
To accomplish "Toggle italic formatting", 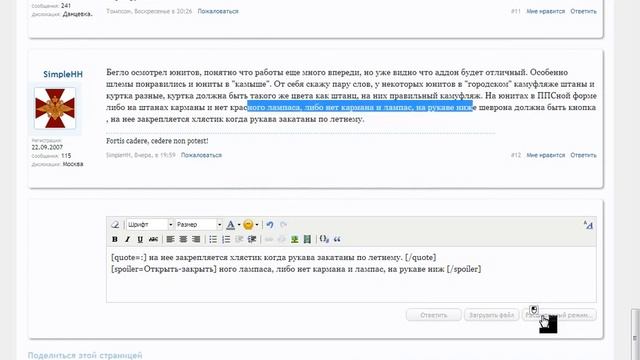I will 127,239.
